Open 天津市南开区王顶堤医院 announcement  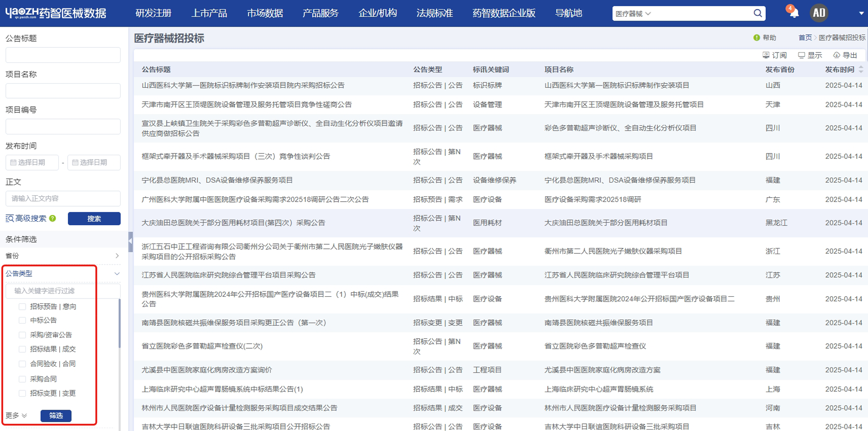(246, 104)
